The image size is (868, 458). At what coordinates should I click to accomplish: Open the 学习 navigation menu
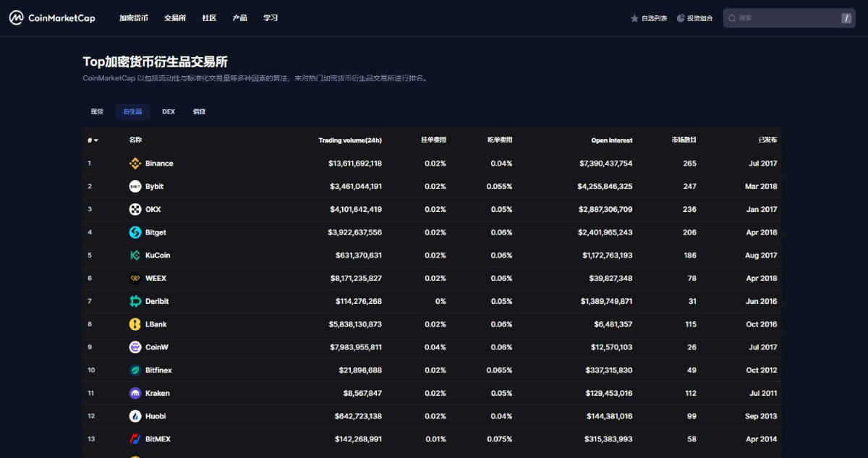(271, 18)
